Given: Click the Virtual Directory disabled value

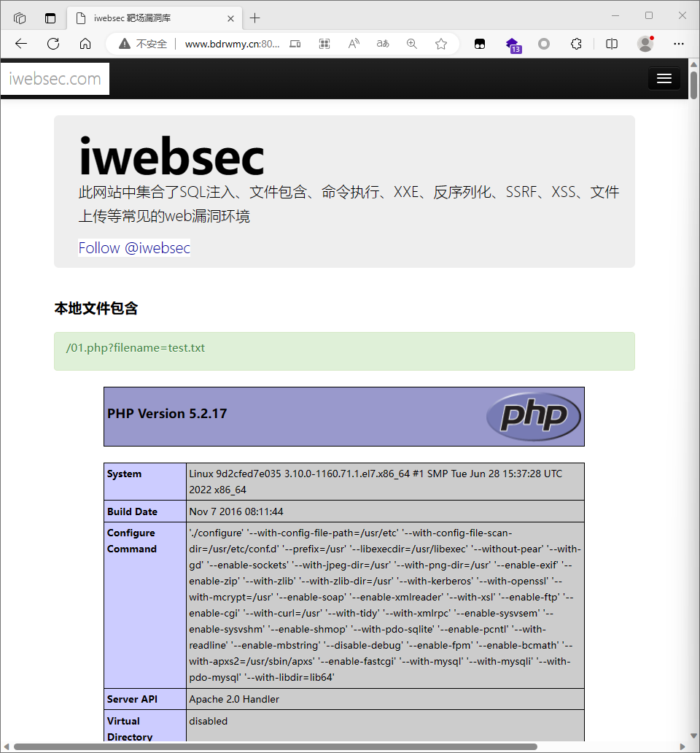Looking at the screenshot, I should coord(209,721).
